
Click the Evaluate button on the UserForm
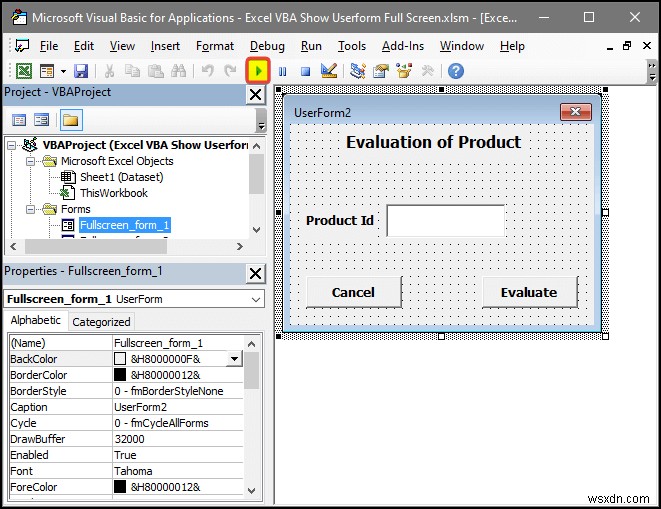[529, 292]
